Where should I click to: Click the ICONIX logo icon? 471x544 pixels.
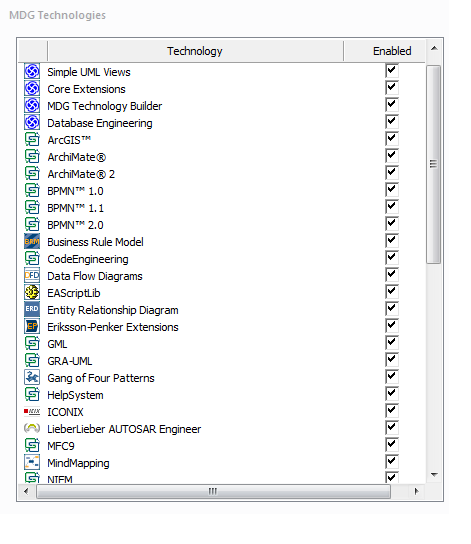[x=32, y=411]
